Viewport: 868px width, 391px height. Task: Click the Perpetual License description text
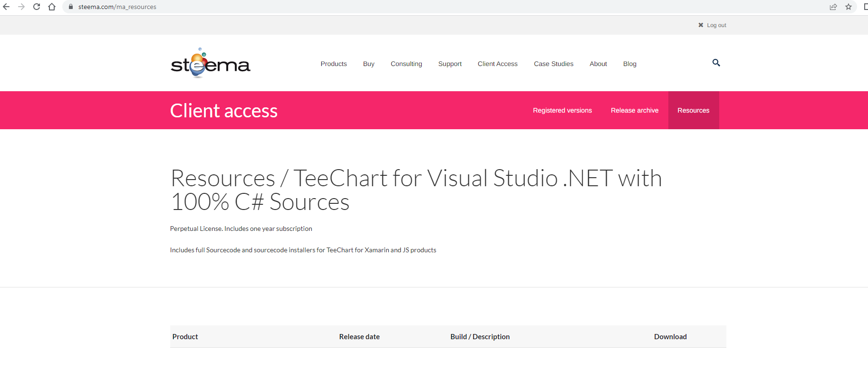(x=241, y=229)
